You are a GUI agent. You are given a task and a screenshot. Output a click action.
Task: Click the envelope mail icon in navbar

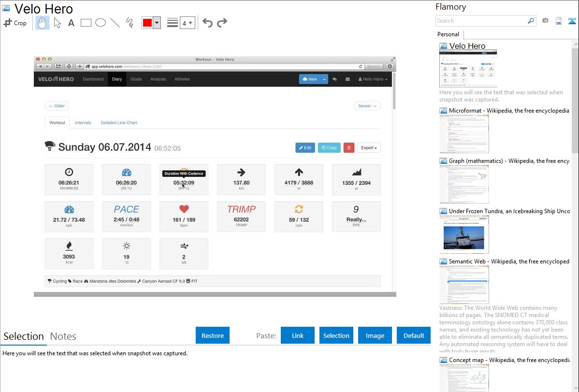coord(348,79)
